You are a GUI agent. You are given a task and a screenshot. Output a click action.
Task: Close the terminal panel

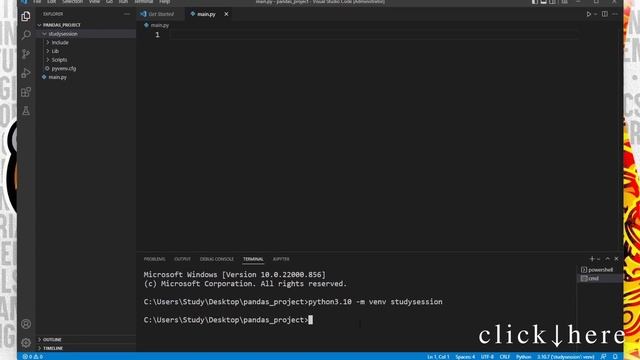pyautogui.click(x=616, y=259)
